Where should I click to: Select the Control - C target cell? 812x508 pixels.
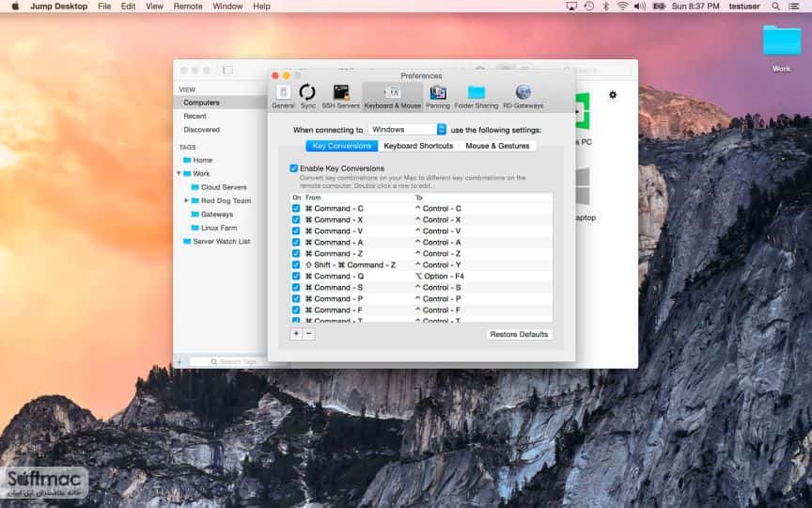coord(438,209)
